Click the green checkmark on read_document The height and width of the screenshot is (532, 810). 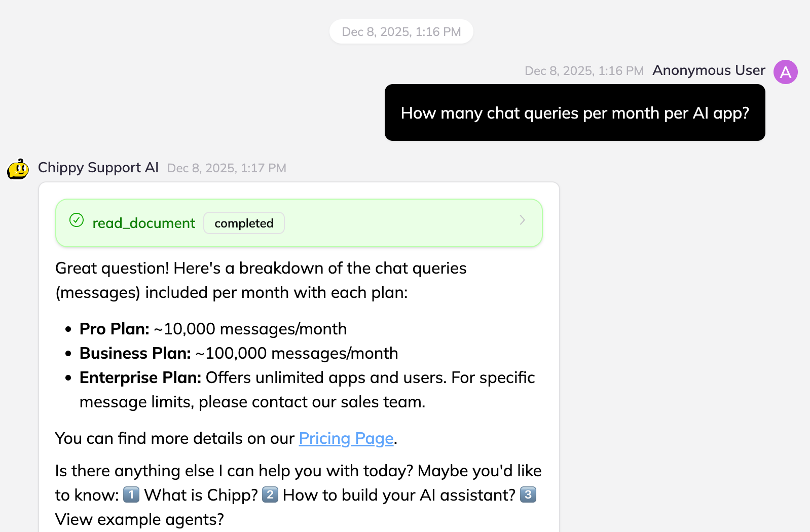[x=77, y=220]
